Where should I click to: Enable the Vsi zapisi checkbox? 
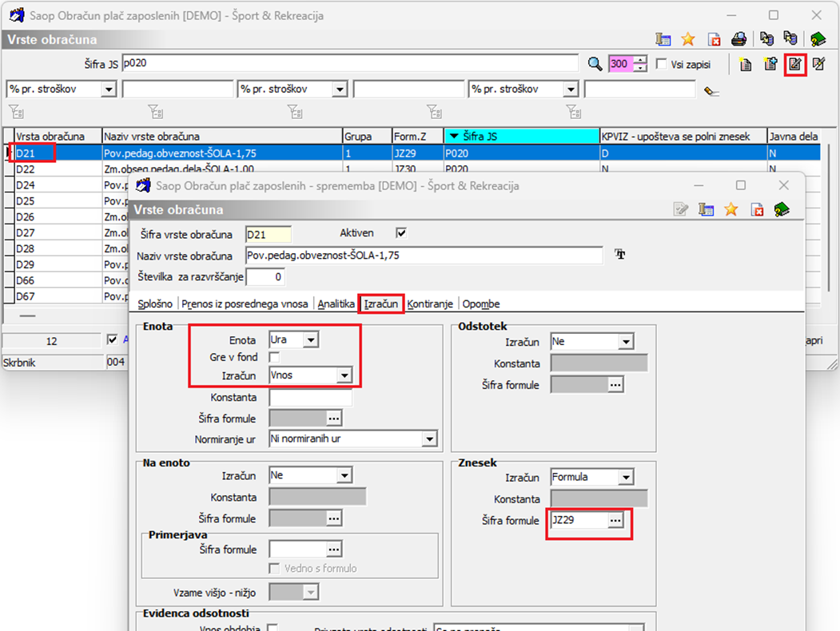(662, 64)
